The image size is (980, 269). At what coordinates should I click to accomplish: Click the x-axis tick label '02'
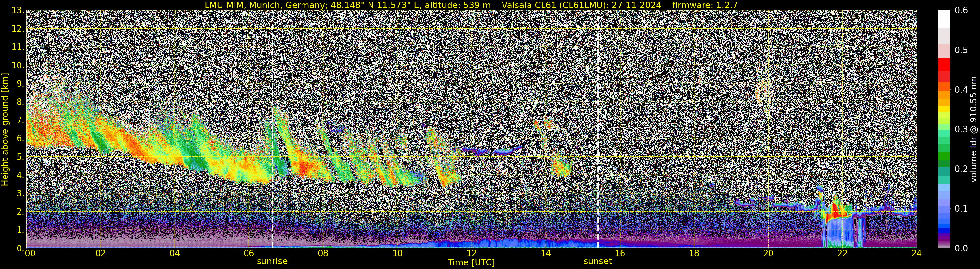[x=101, y=253]
